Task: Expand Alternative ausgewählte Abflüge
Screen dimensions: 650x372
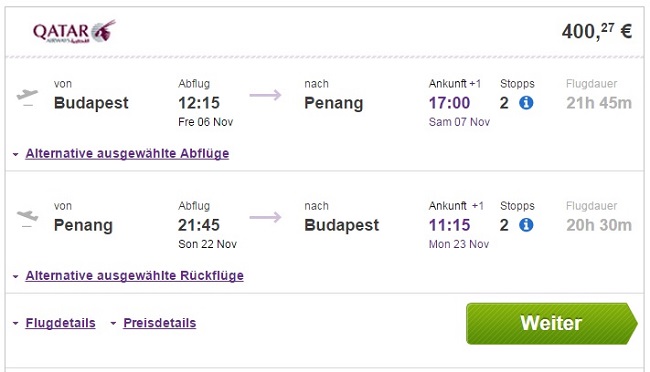Action: coord(127,153)
